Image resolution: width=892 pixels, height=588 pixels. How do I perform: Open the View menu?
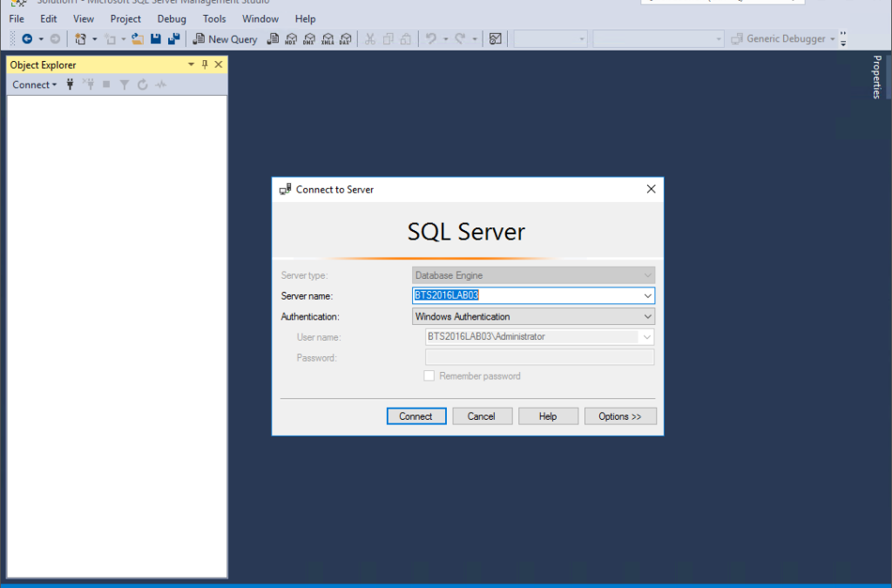coord(83,19)
